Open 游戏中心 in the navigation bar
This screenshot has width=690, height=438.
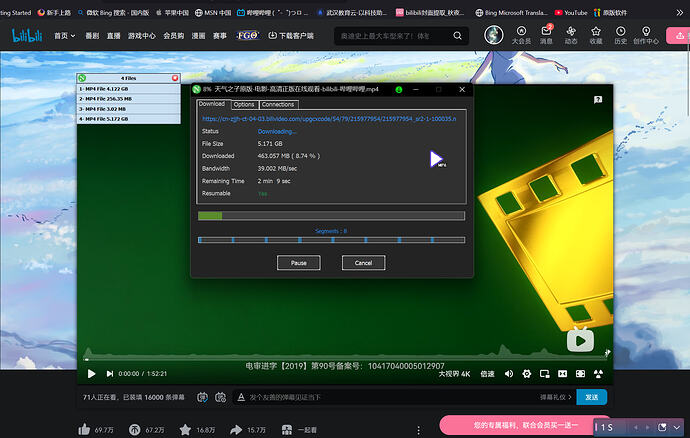click(142, 36)
